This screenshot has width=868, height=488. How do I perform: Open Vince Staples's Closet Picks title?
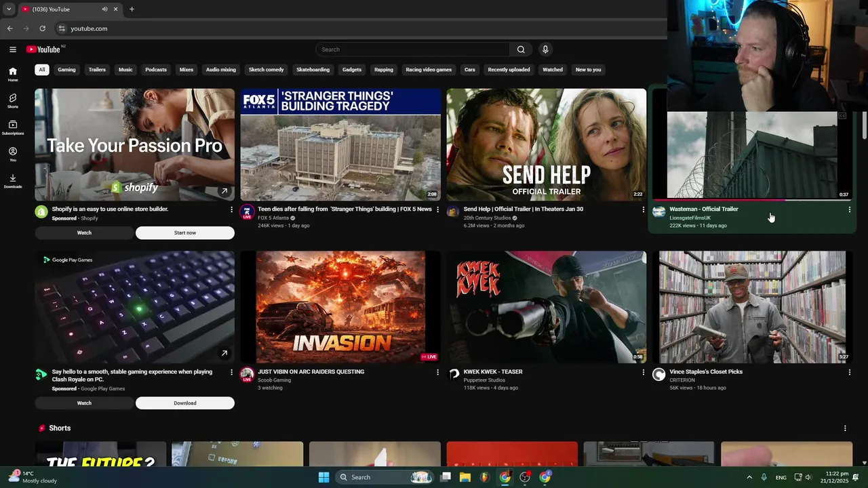click(x=706, y=371)
